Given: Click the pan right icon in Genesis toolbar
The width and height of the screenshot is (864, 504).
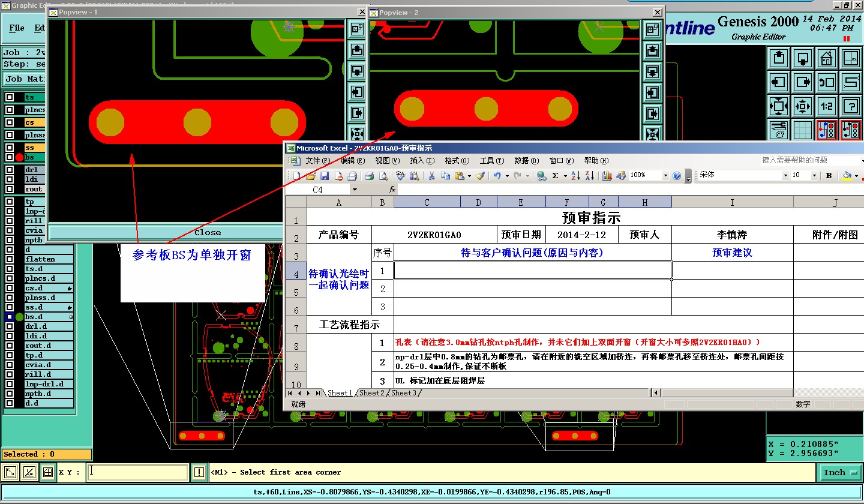Looking at the screenshot, I should tap(803, 82).
